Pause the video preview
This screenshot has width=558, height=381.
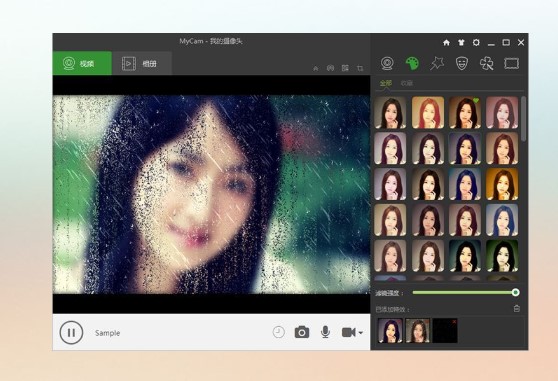coord(71,333)
